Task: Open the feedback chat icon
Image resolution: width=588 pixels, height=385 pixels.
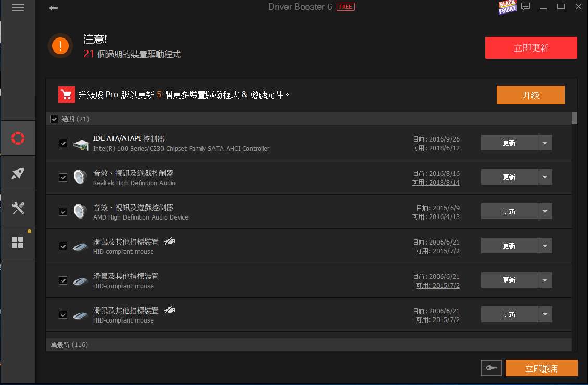Action: click(525, 7)
